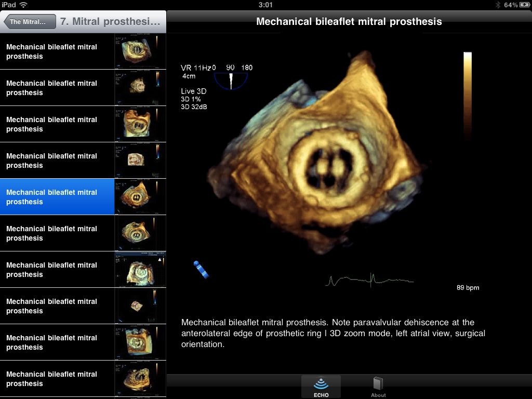This screenshot has width=532, height=399.
Task: Tap the 89 bpm heart rate label
Action: (x=468, y=287)
